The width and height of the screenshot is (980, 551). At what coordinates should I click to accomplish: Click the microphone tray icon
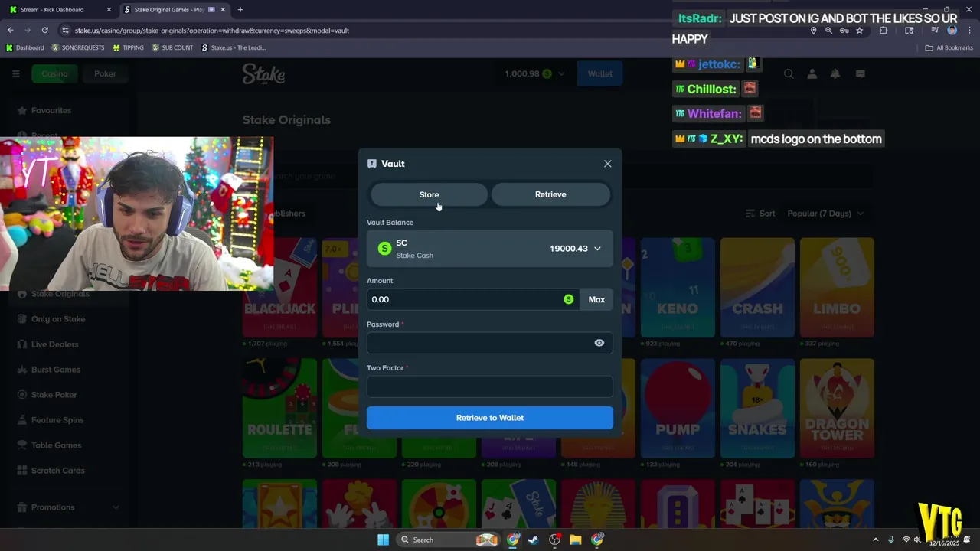890,540
